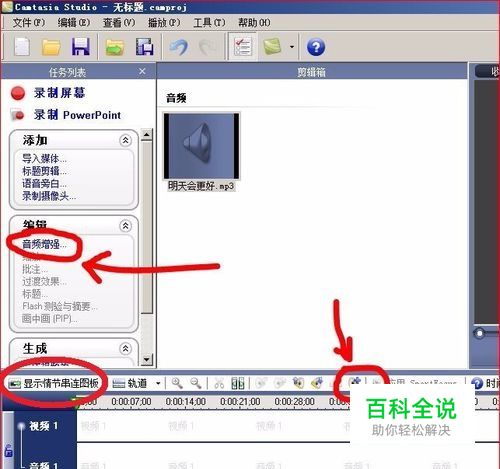500x469 pixels.
Task: Click 录制摄像头 link
Action: [x=49, y=196]
